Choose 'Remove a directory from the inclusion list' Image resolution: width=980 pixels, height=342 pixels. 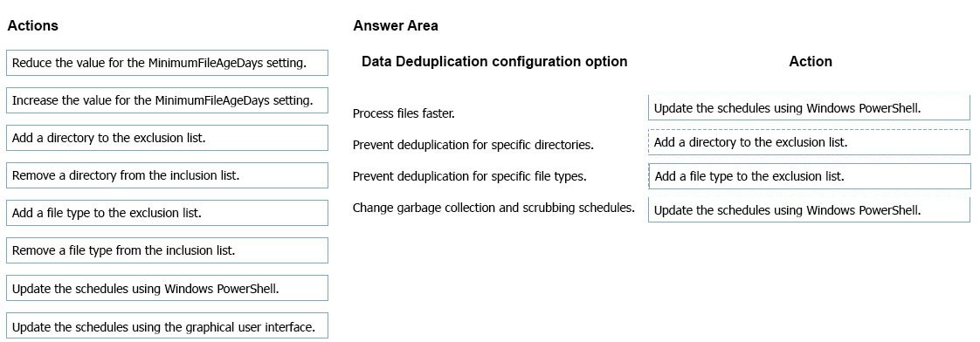tap(167, 175)
